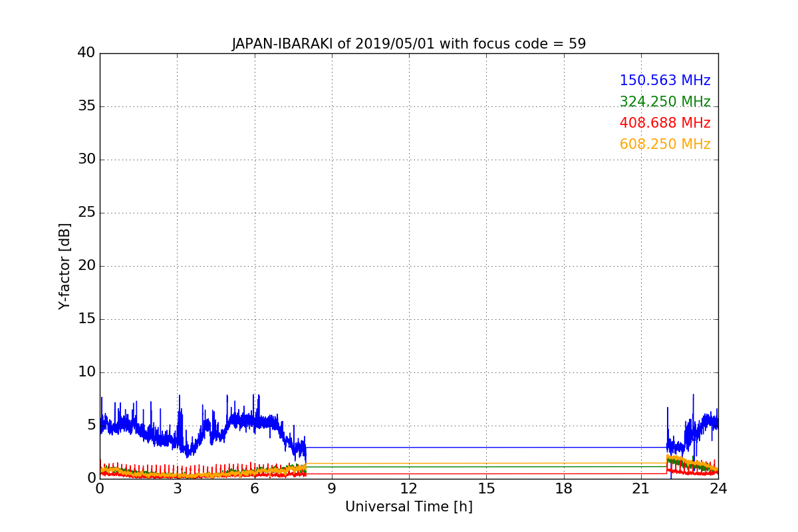Click the x-axis tick label 21
798x532 pixels.
coord(641,488)
